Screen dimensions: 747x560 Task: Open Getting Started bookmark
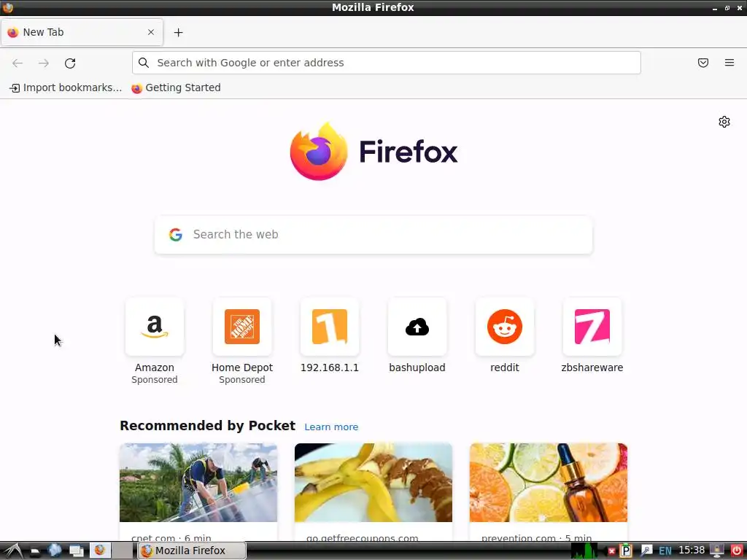point(176,87)
